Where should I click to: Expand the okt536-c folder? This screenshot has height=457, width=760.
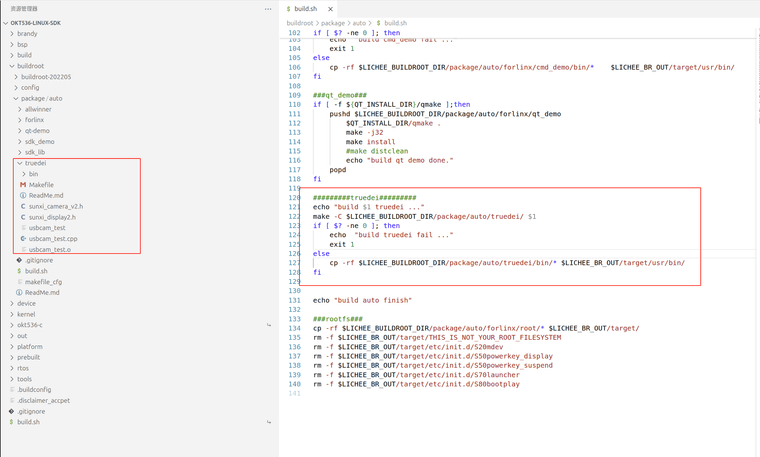(26, 325)
